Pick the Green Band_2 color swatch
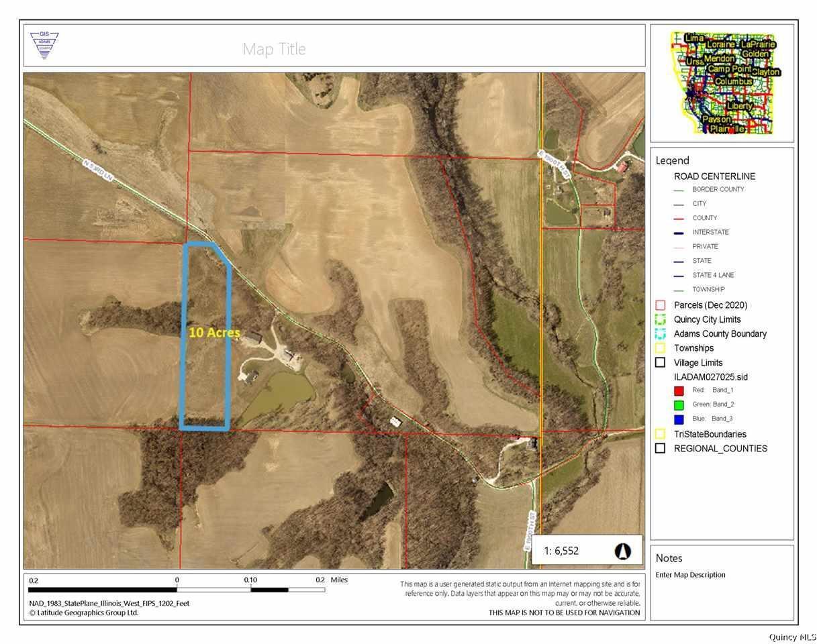817x644 pixels. [679, 405]
